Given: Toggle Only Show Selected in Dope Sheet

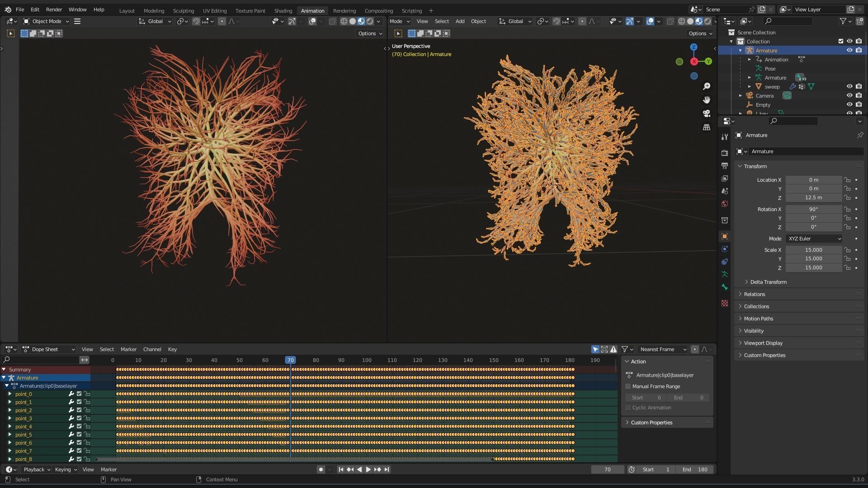Looking at the screenshot, I should pyautogui.click(x=595, y=349).
